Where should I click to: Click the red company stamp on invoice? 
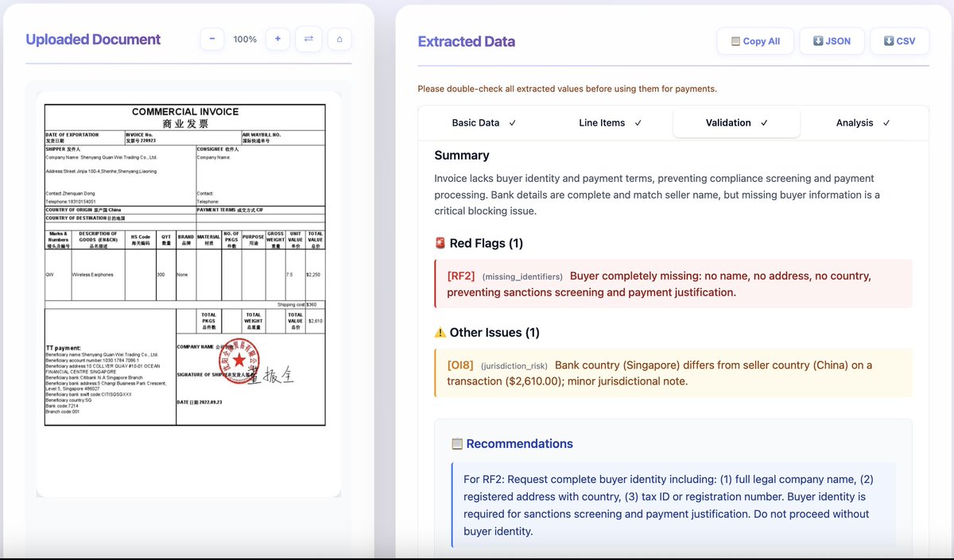pos(239,361)
